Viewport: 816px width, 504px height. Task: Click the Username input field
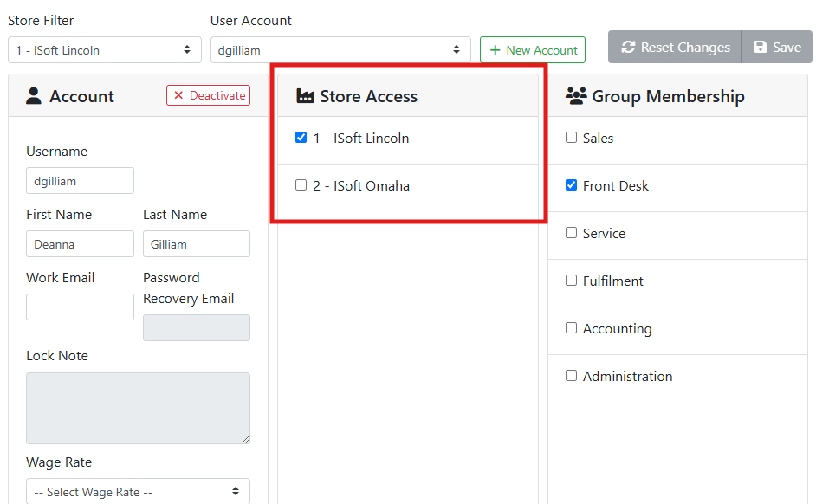[x=80, y=181]
